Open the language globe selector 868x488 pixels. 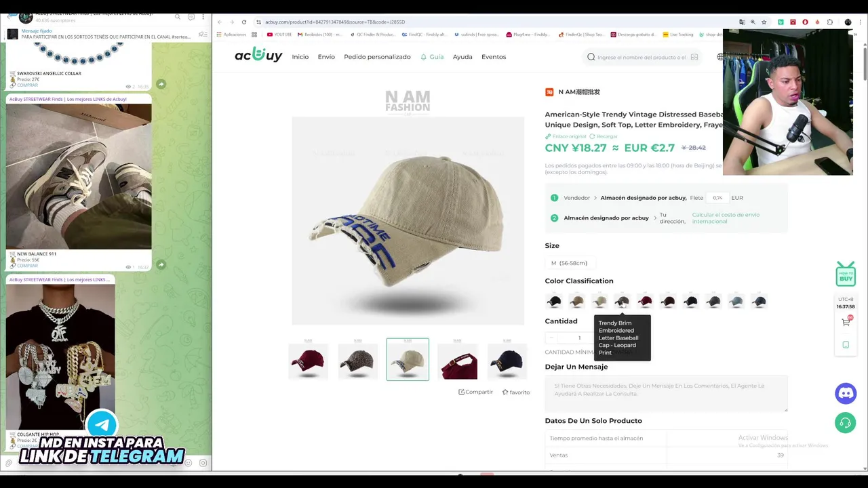point(719,57)
